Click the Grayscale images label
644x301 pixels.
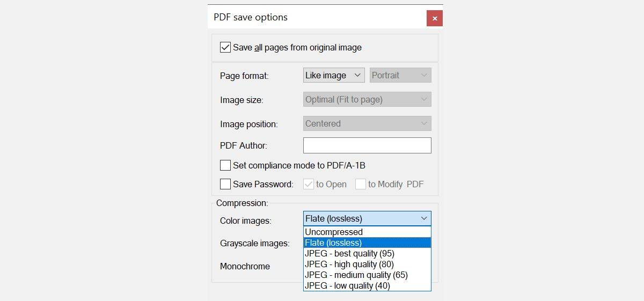pyautogui.click(x=254, y=243)
